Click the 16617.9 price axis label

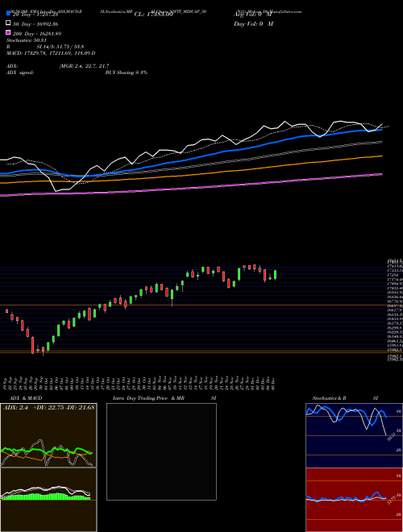pos(395,310)
